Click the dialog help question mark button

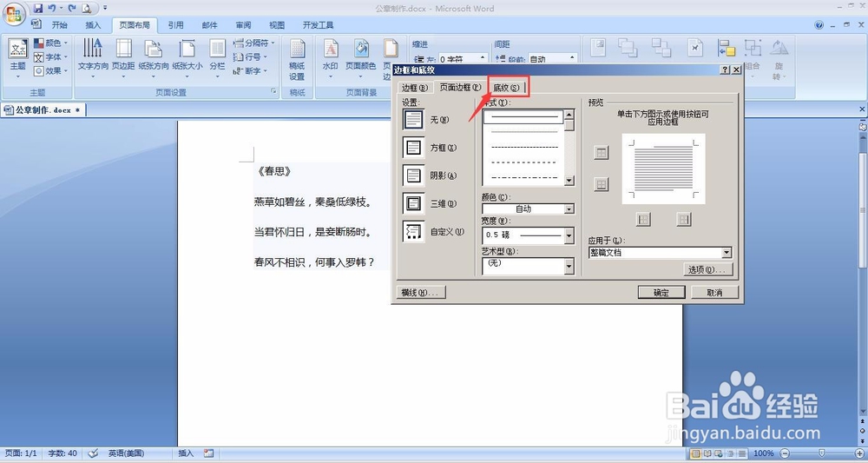pos(725,70)
